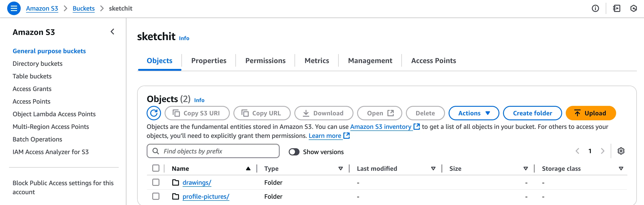Go to previous page of objects
This screenshot has height=205, width=644.
(x=577, y=151)
